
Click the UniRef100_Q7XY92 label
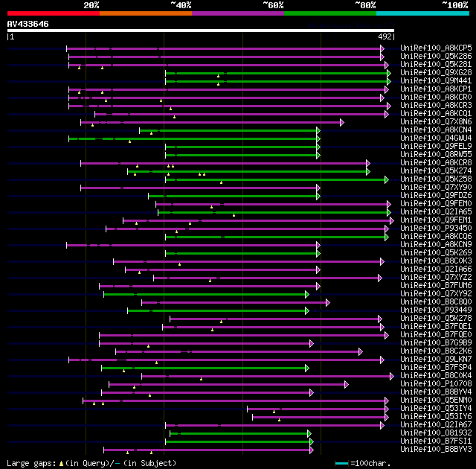coord(436,294)
